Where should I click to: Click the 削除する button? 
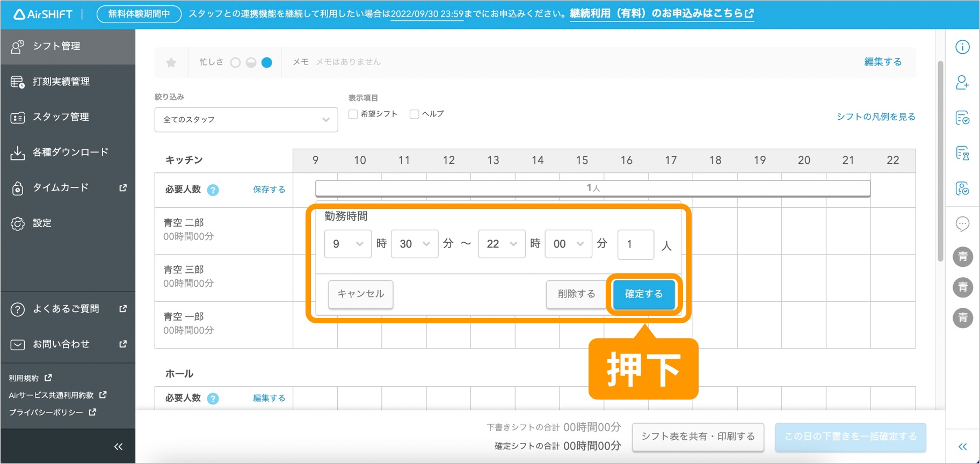tap(576, 294)
